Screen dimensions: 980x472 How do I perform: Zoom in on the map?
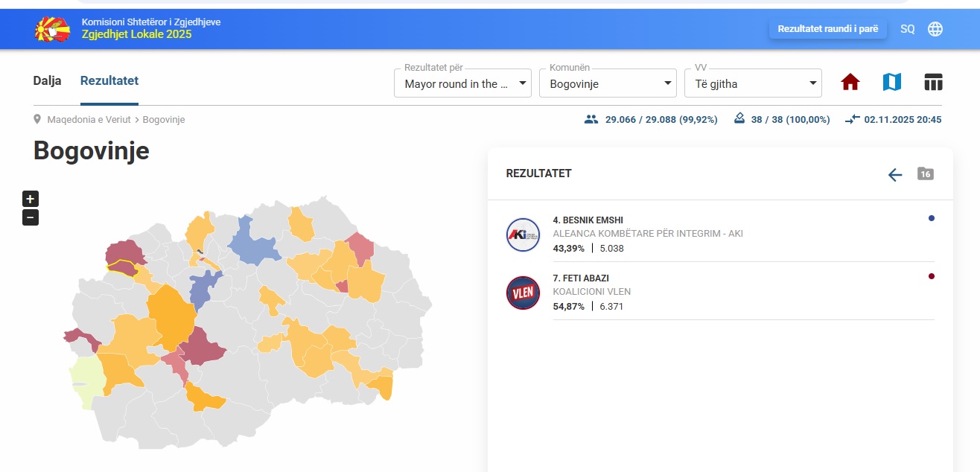30,199
